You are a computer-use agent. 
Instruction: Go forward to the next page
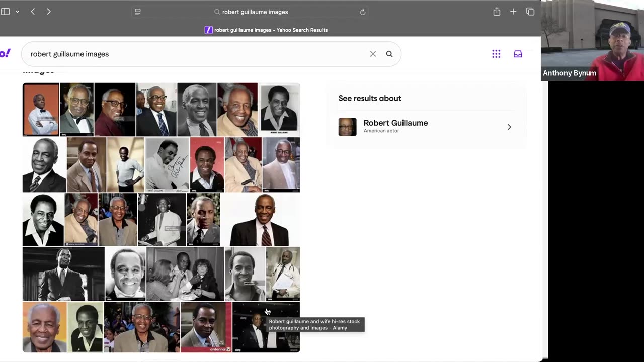pos(48,12)
